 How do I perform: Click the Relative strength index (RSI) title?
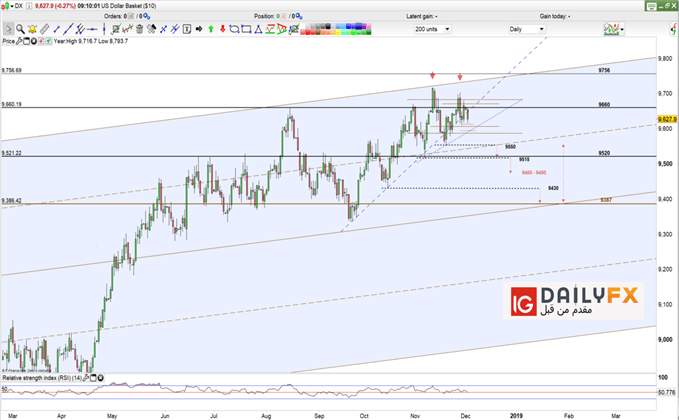tap(42, 378)
